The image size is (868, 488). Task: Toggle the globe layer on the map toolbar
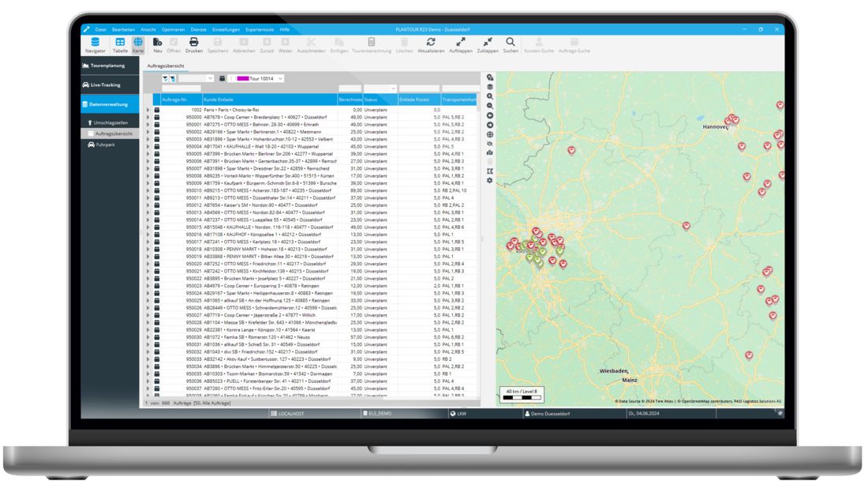pyautogui.click(x=489, y=134)
